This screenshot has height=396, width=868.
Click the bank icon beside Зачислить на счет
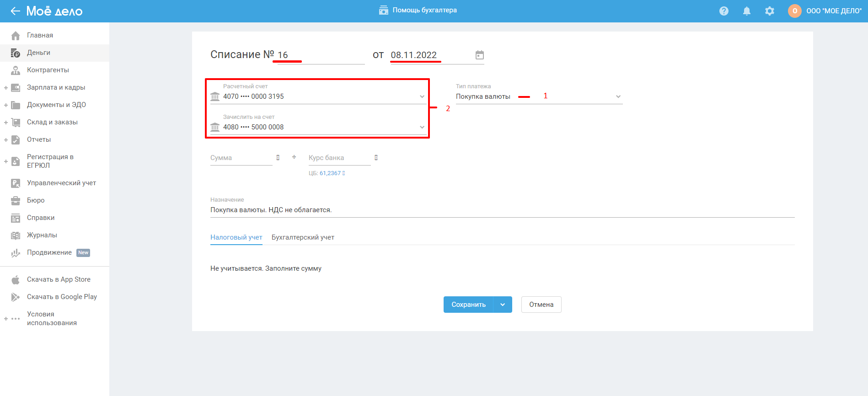tap(215, 127)
